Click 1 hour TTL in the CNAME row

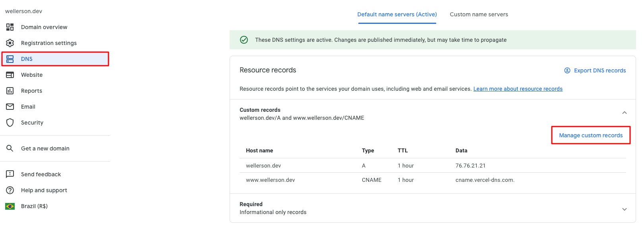point(406,180)
